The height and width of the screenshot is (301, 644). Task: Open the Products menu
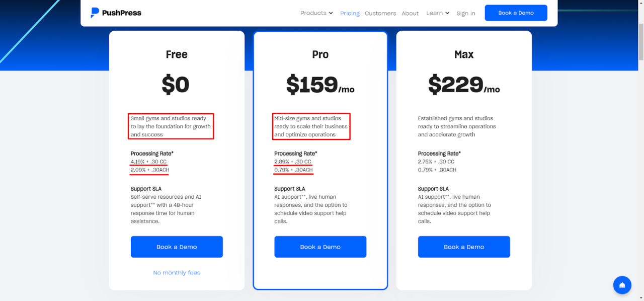[x=316, y=13]
